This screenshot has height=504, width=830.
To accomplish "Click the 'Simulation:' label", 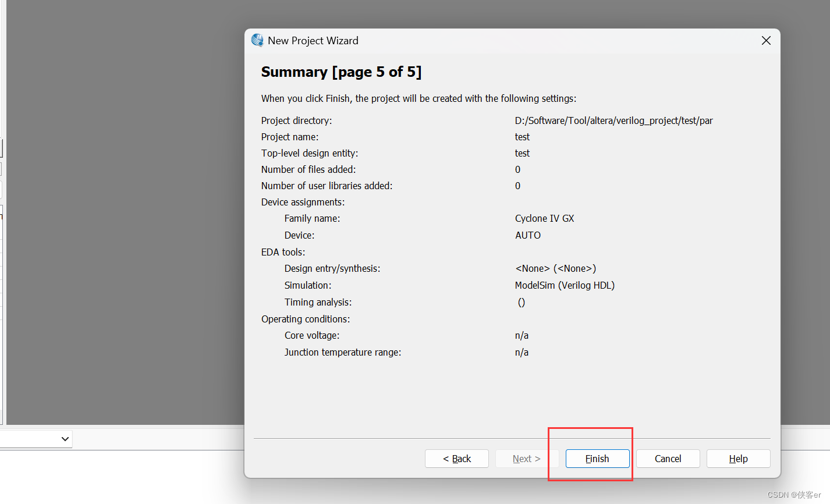I will [308, 285].
